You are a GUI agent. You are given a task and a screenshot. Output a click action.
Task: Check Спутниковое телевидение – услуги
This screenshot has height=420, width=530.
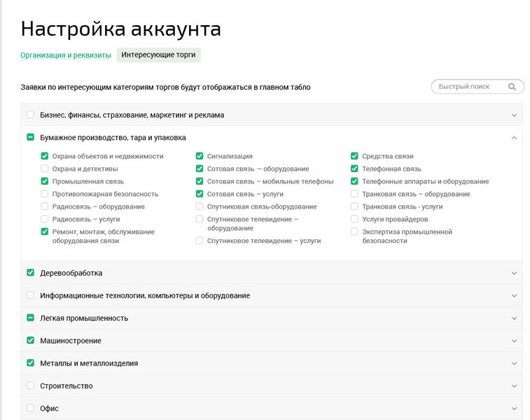point(200,240)
